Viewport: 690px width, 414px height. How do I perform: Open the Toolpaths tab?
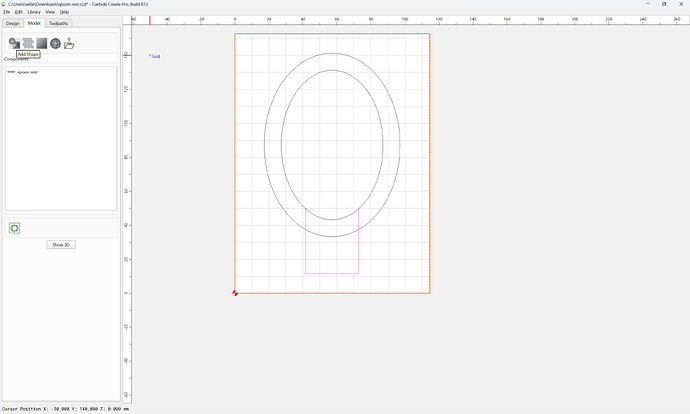pos(58,23)
